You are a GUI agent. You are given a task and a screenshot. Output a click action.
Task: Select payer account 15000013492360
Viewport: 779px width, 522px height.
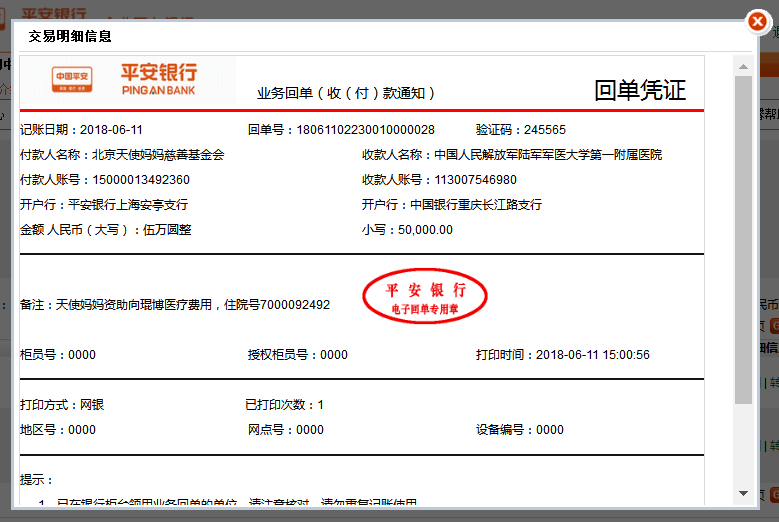(141, 180)
